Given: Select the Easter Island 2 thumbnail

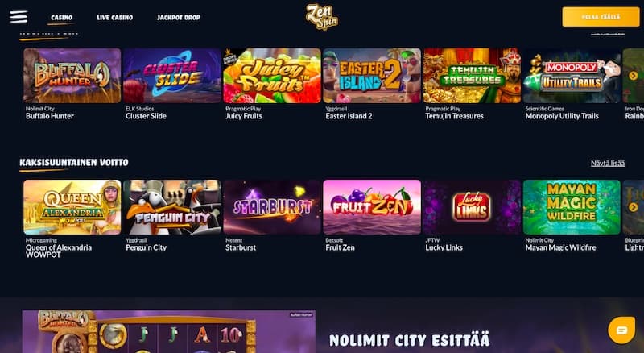Looking at the screenshot, I should pyautogui.click(x=372, y=76).
